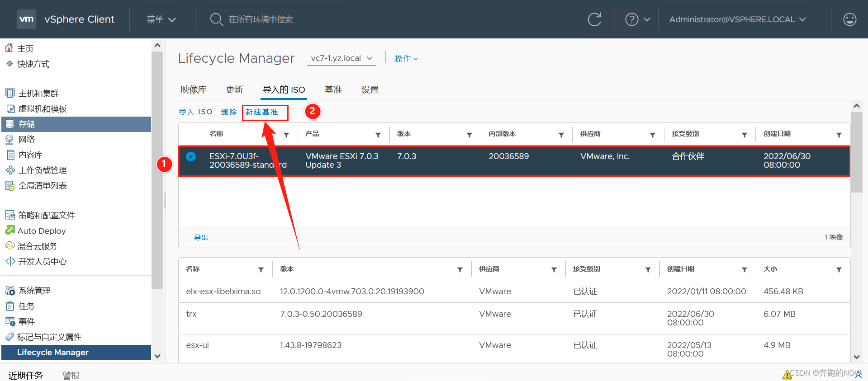
Task: Click the Hybrid Cloud Services (混合云服务) icon
Action: pyautogui.click(x=9, y=245)
